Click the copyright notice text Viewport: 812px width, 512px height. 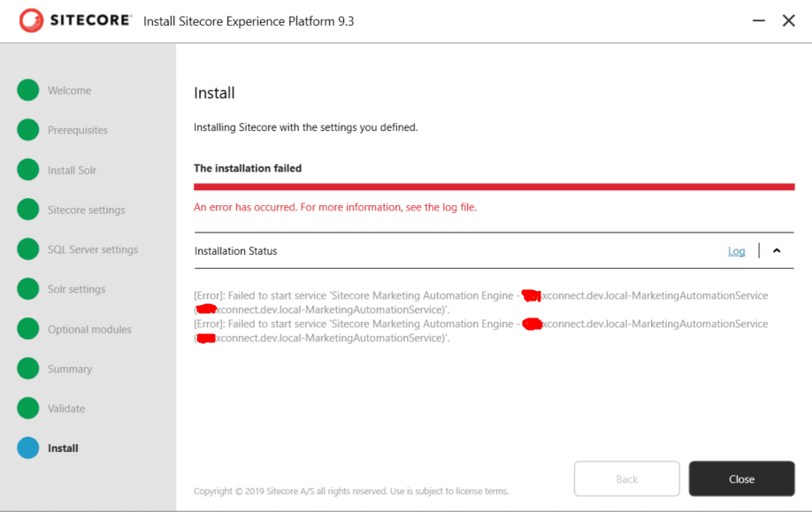point(351,492)
